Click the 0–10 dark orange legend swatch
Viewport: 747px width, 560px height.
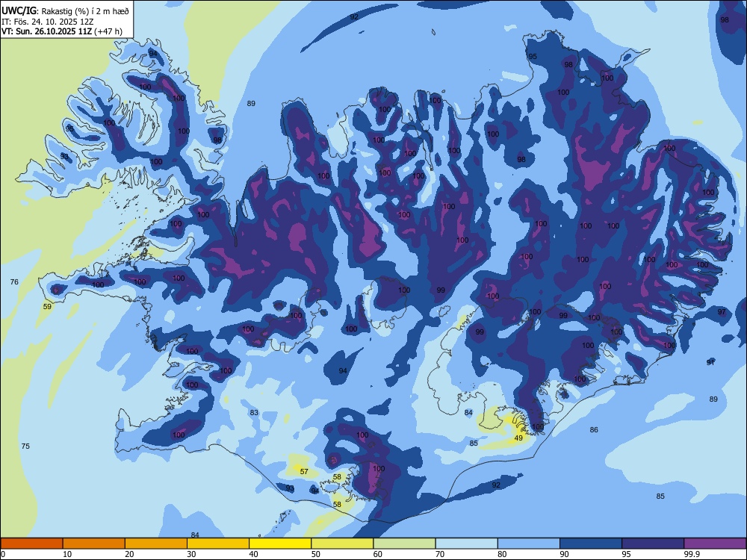32,544
